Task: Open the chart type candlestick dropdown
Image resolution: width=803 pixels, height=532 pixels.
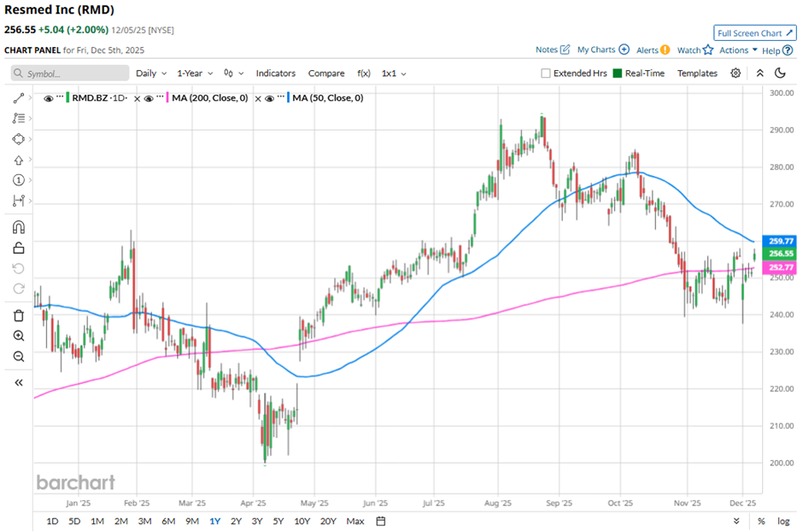Action: tap(233, 73)
